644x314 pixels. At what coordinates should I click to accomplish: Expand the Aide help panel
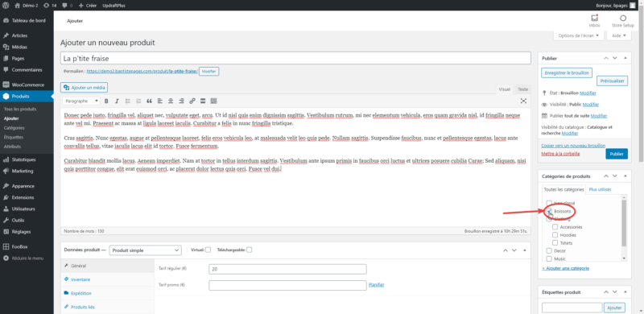tap(618, 35)
